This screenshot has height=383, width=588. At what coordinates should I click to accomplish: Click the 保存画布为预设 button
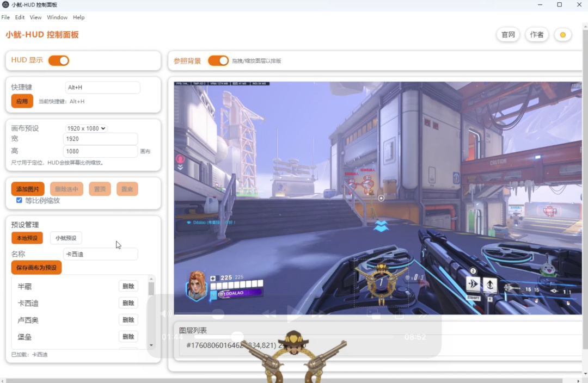[36, 268]
